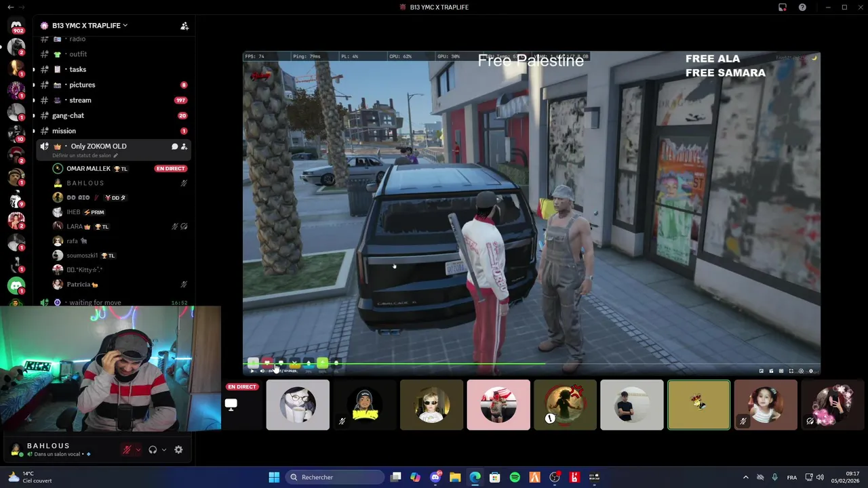Select sunglasses kid participant tile
The width and height of the screenshot is (868, 488).
coord(431,405)
